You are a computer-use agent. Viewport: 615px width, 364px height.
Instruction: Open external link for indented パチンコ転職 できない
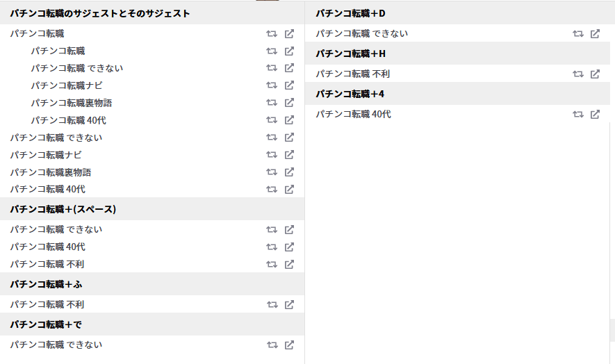click(x=289, y=68)
